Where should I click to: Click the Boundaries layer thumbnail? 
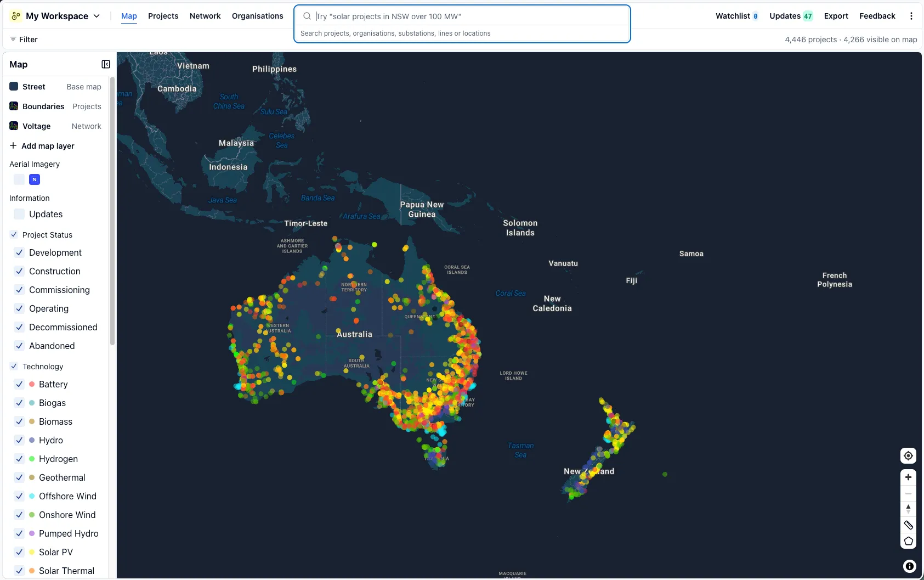[x=14, y=106]
